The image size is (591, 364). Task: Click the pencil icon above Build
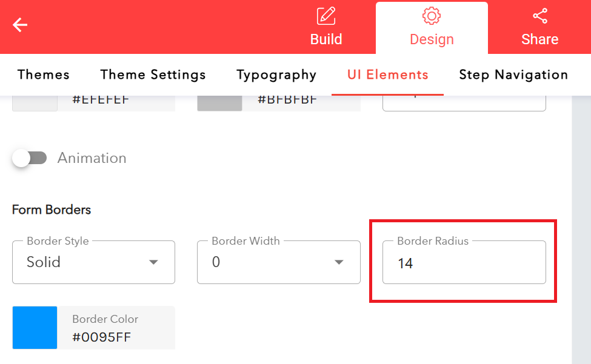326,16
